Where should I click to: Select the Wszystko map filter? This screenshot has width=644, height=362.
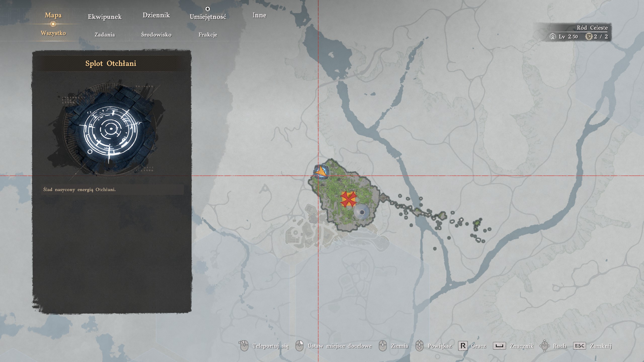[53, 33]
